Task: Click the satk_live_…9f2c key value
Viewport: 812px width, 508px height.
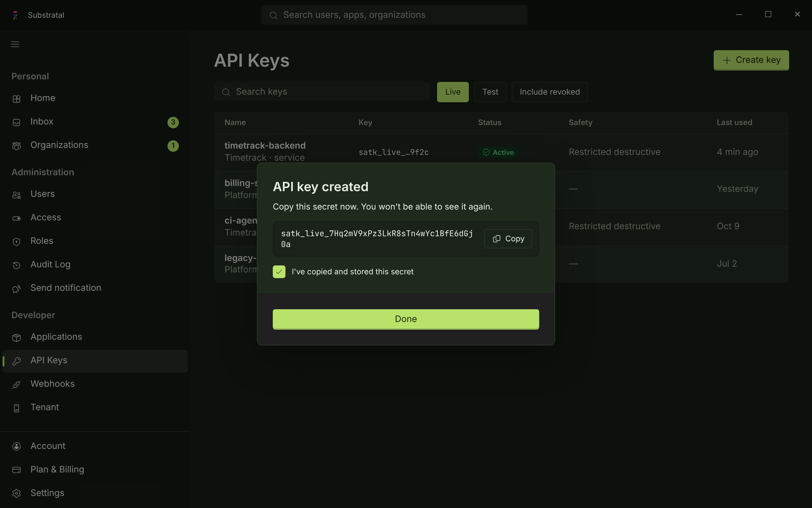Action: [x=393, y=152]
